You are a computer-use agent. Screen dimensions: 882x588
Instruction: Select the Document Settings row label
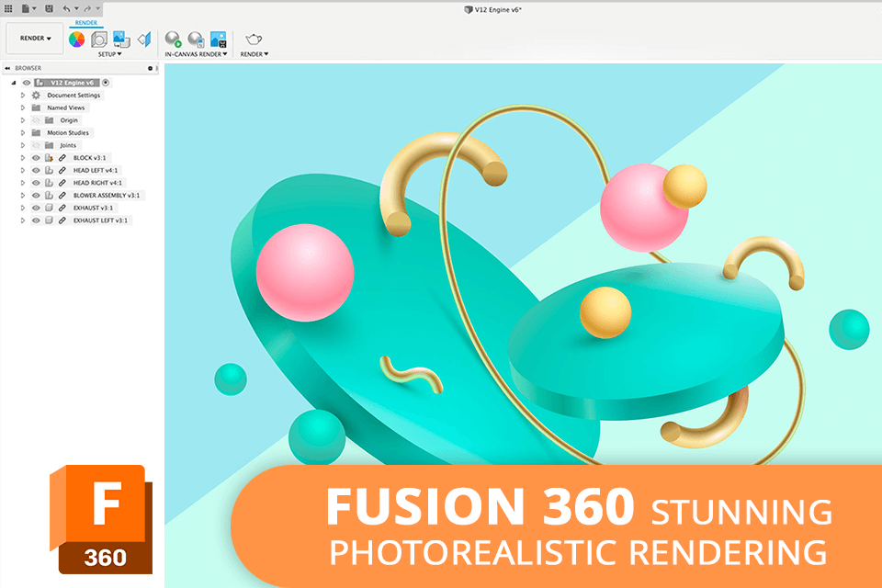(73, 96)
